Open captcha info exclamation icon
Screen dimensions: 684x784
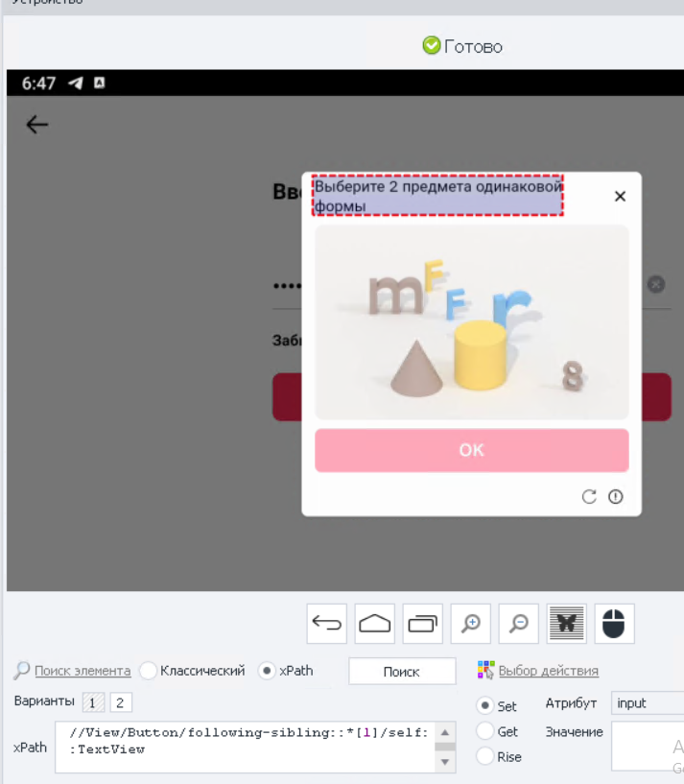tap(616, 496)
